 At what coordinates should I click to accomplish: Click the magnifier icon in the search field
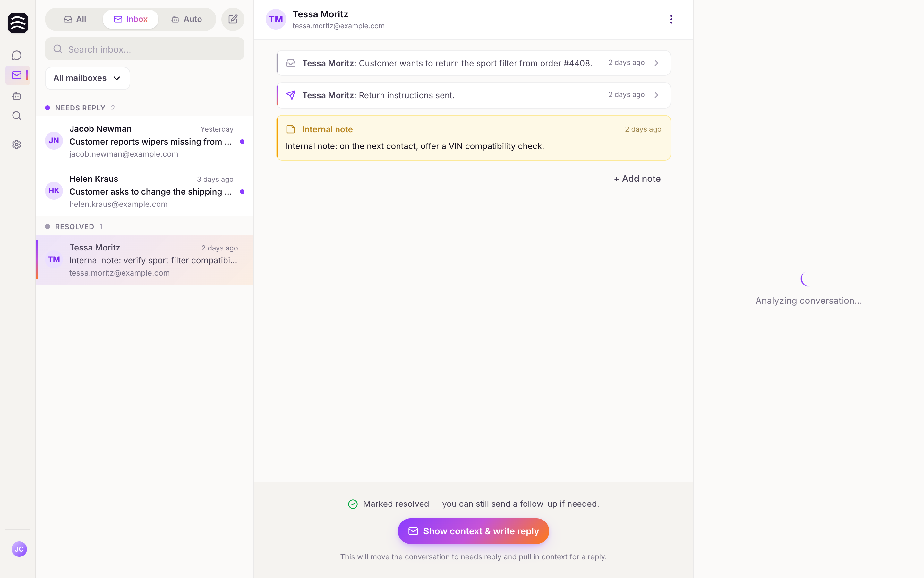(58, 49)
